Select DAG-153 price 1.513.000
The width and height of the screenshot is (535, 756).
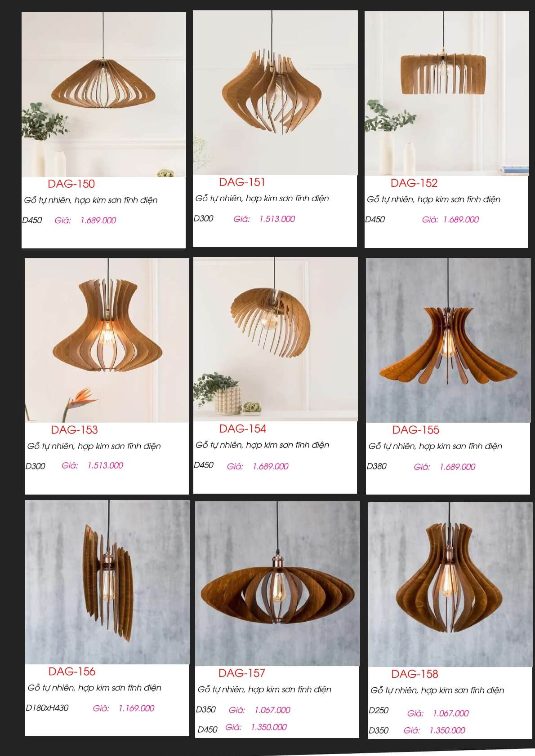pos(105,465)
